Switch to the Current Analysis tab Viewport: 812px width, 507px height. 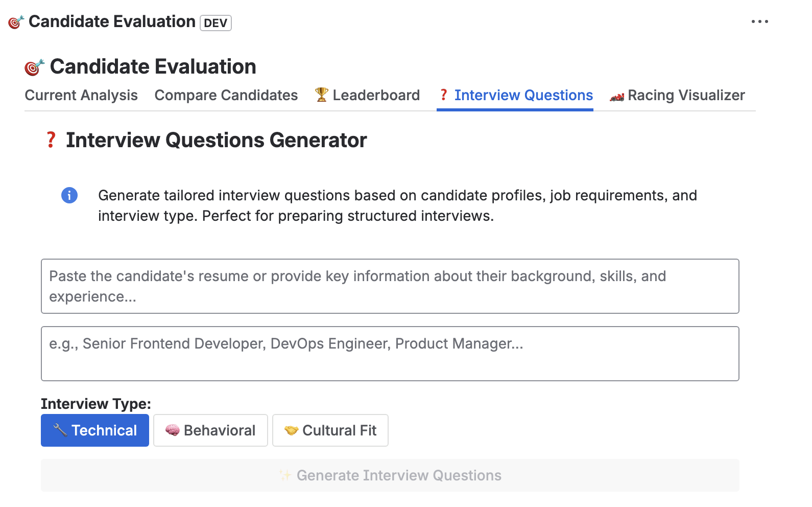[x=81, y=95]
